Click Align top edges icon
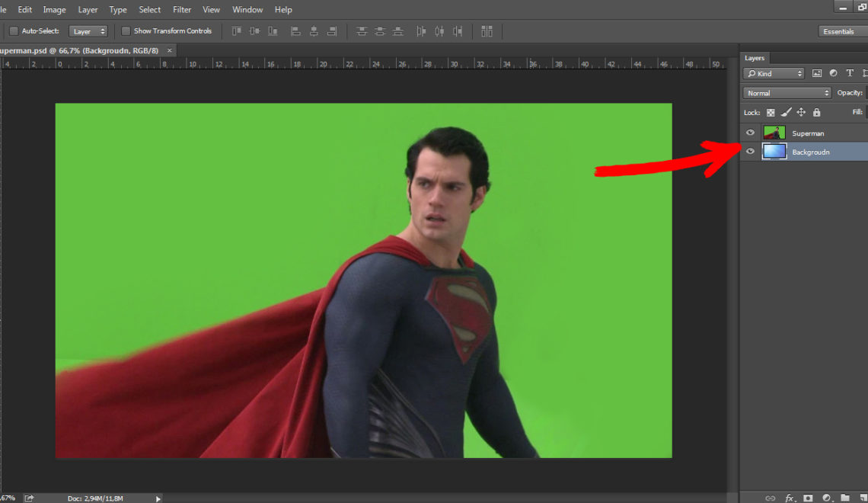The height and width of the screenshot is (503, 868). point(236,31)
